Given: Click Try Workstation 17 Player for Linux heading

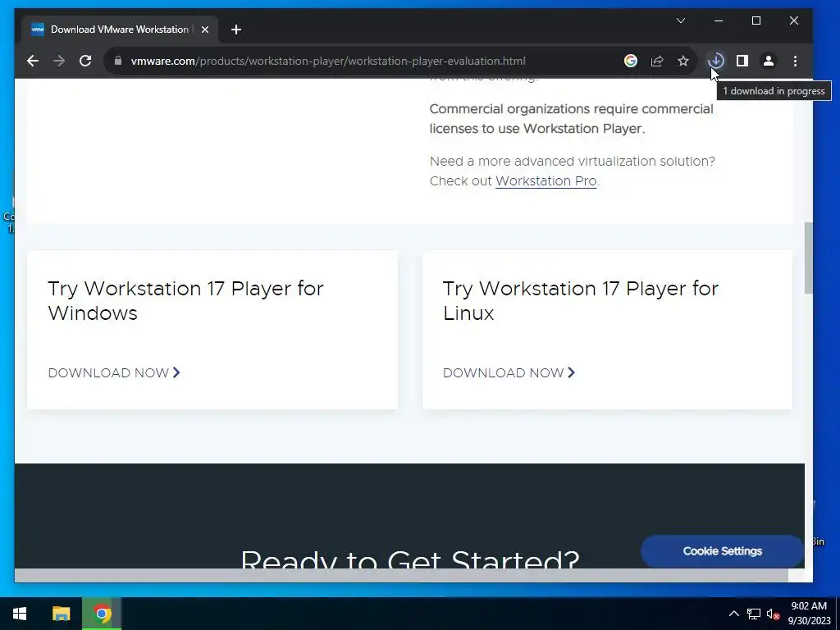Looking at the screenshot, I should tap(580, 300).
